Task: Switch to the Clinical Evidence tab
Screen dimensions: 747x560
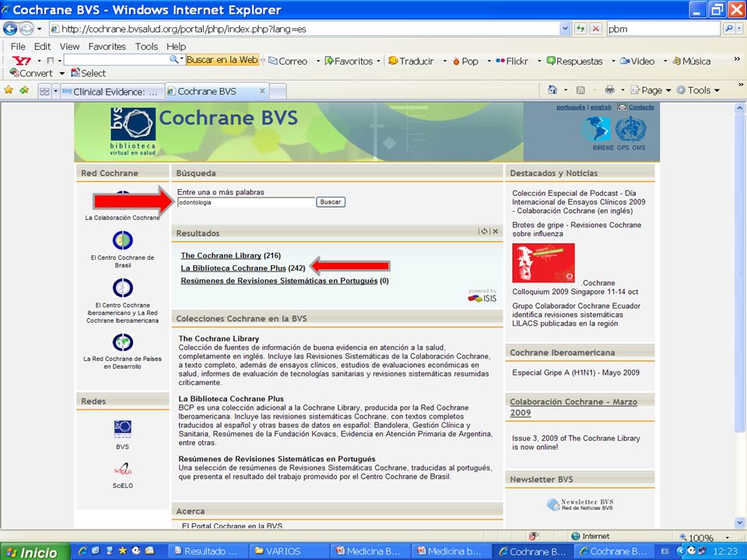Action: coord(112,92)
